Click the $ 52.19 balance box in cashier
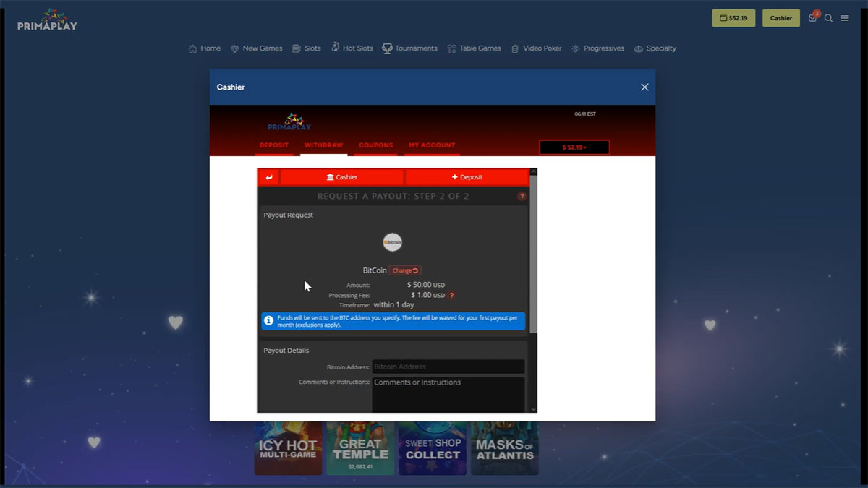 [x=574, y=147]
